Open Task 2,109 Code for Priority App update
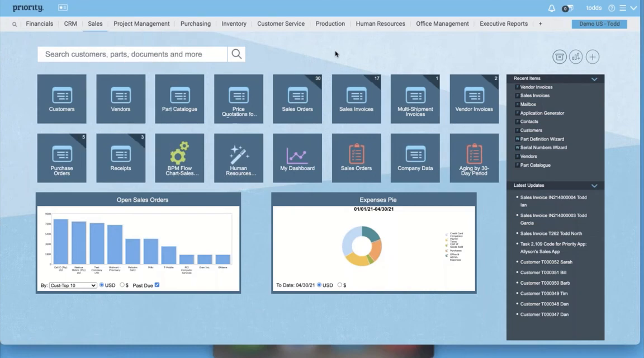 553,247
